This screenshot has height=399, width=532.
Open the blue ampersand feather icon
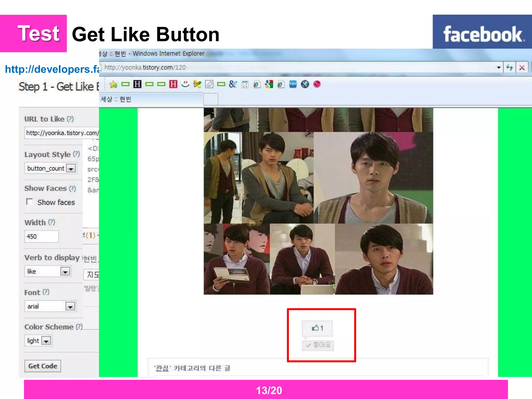233,84
